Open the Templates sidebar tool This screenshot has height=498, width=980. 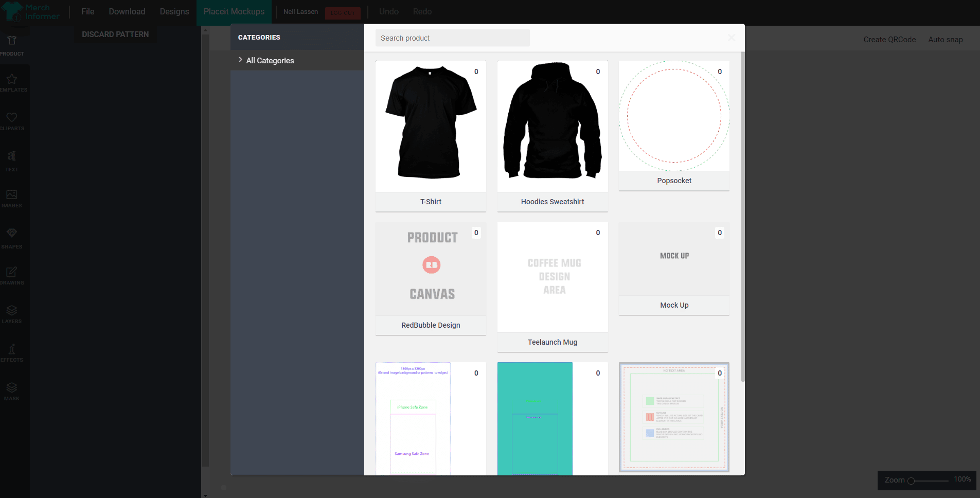tap(12, 83)
